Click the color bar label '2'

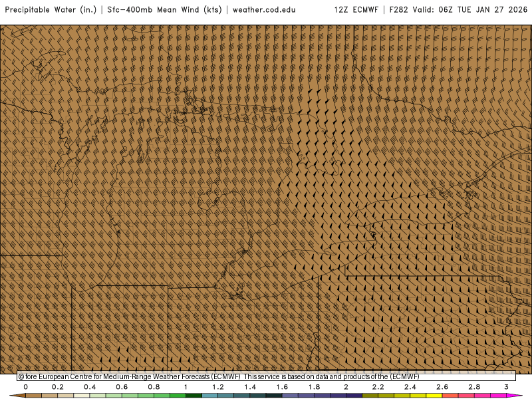tap(346, 387)
